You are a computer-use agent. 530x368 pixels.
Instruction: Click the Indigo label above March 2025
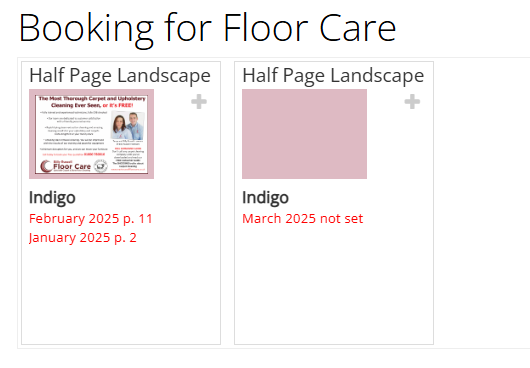click(x=265, y=198)
